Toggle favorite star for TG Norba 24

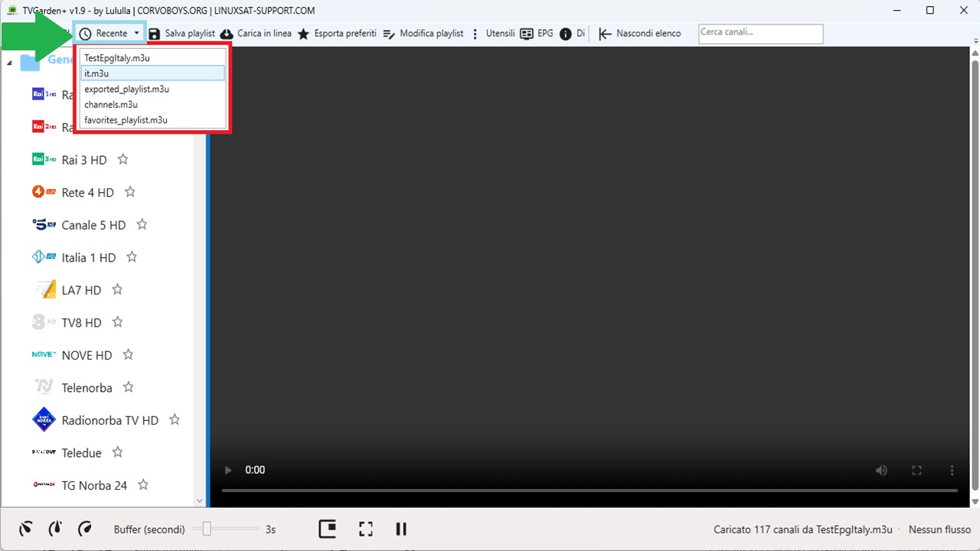click(x=142, y=485)
